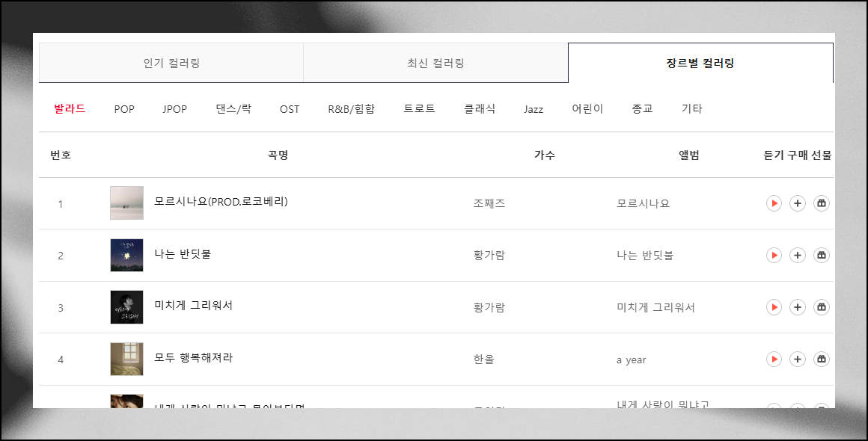Open song title 나는 반딧불

183,254
